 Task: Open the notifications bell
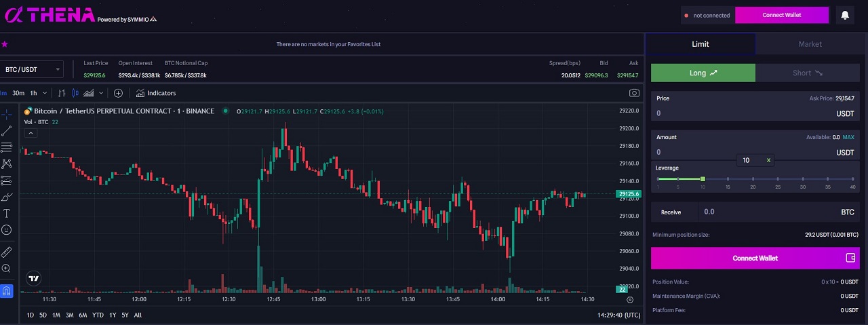tap(845, 15)
